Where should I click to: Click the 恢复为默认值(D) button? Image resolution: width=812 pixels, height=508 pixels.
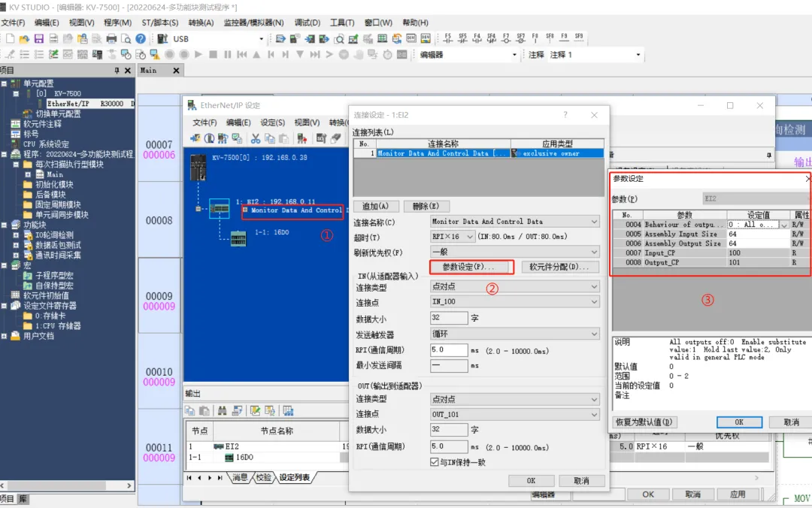pos(644,422)
